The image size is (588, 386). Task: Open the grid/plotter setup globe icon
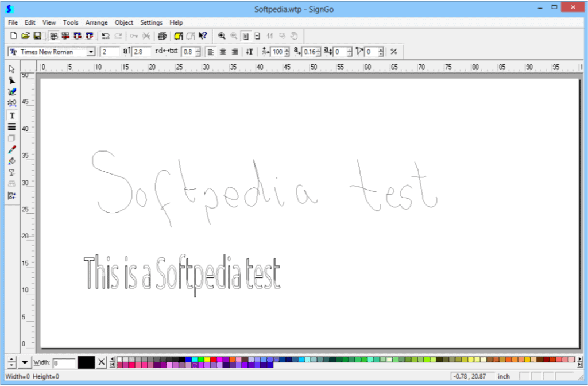point(162,36)
